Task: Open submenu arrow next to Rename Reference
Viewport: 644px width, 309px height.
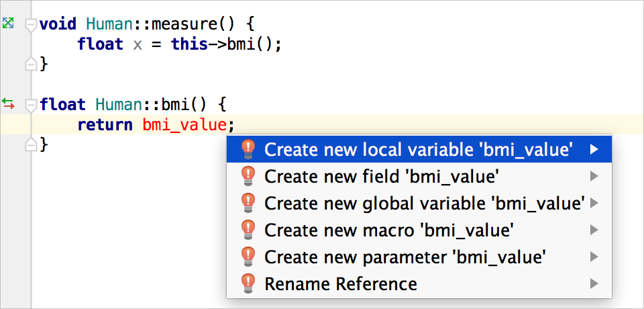Action: coord(594,283)
